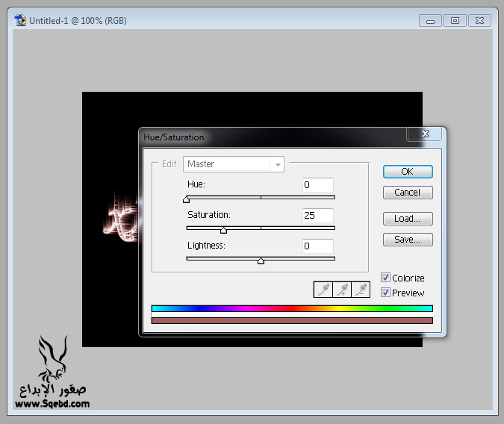Viewport: 504px width, 424px height.
Task: Click the Saturation value field showing 25
Action: 318,215
